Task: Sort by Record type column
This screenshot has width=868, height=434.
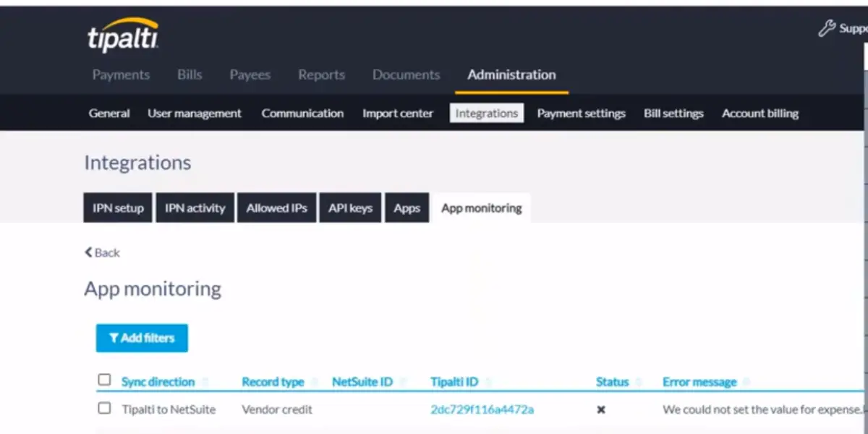Action: [273, 381]
